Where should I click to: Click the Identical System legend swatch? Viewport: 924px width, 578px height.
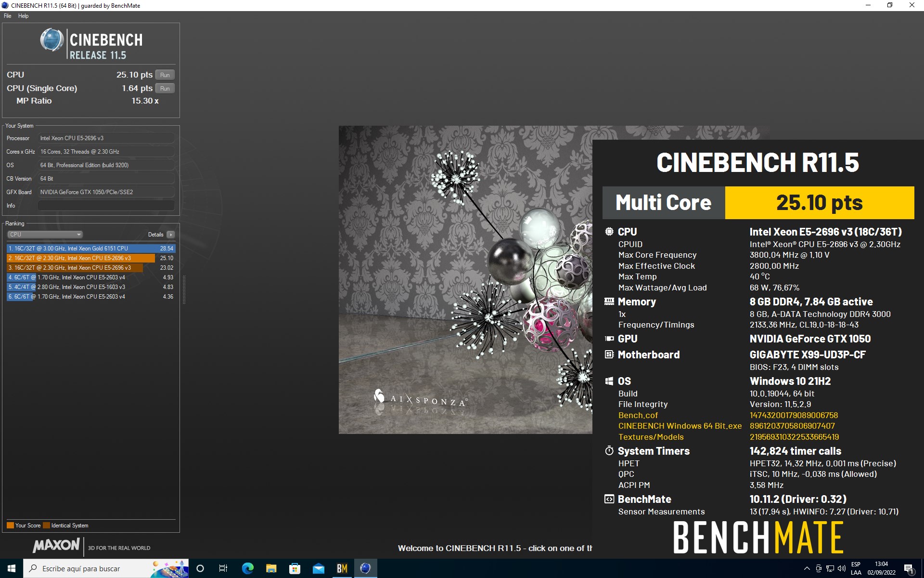[46, 525]
